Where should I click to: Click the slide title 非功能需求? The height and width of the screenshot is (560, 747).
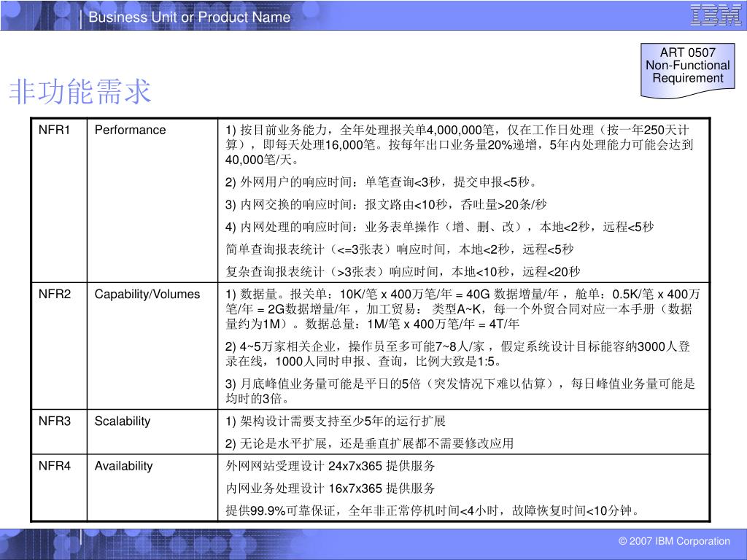click(x=80, y=91)
